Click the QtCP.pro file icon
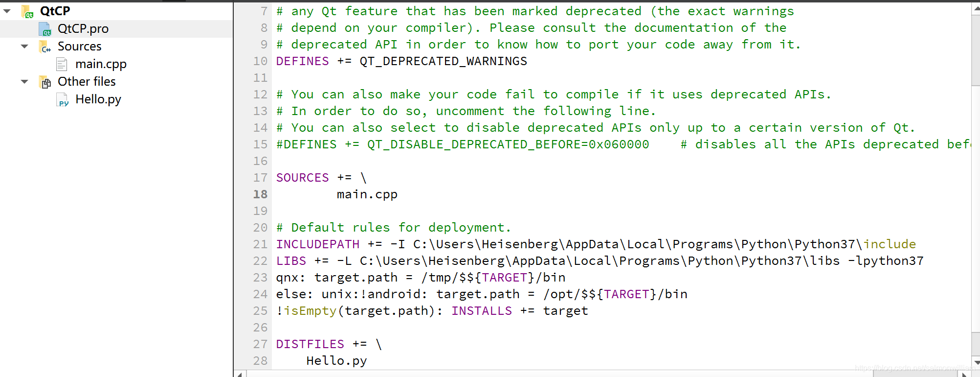This screenshot has width=980, height=377. coord(45,29)
